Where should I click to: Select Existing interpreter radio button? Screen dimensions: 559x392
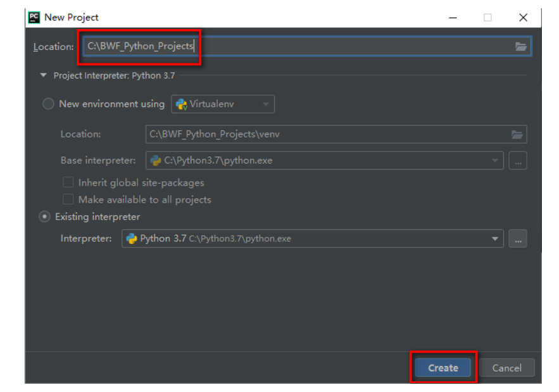click(44, 217)
